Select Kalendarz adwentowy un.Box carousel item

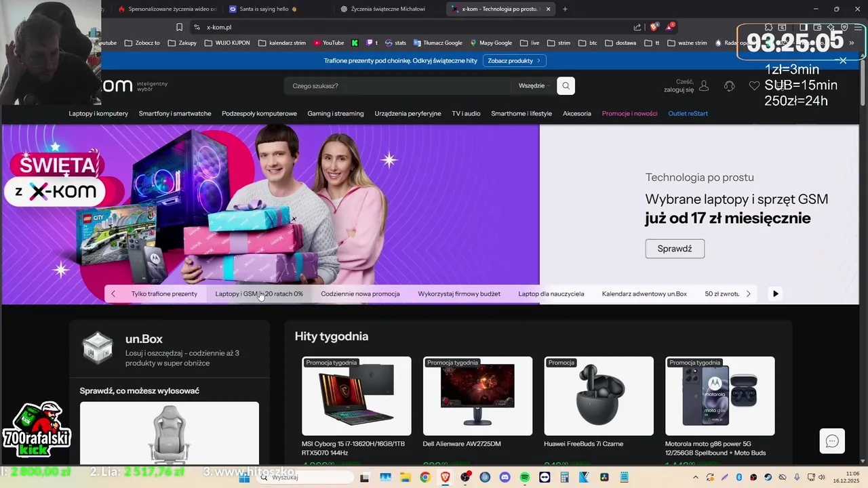644,293
